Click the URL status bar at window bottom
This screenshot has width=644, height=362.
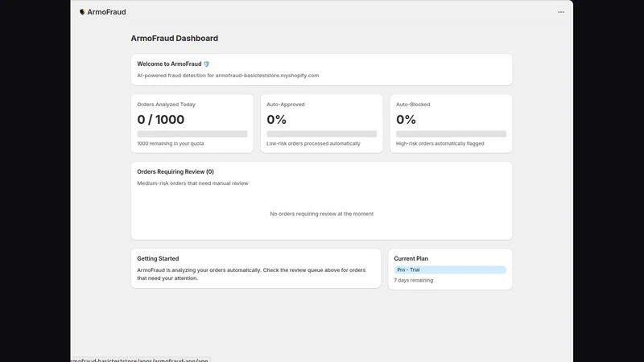[139, 360]
